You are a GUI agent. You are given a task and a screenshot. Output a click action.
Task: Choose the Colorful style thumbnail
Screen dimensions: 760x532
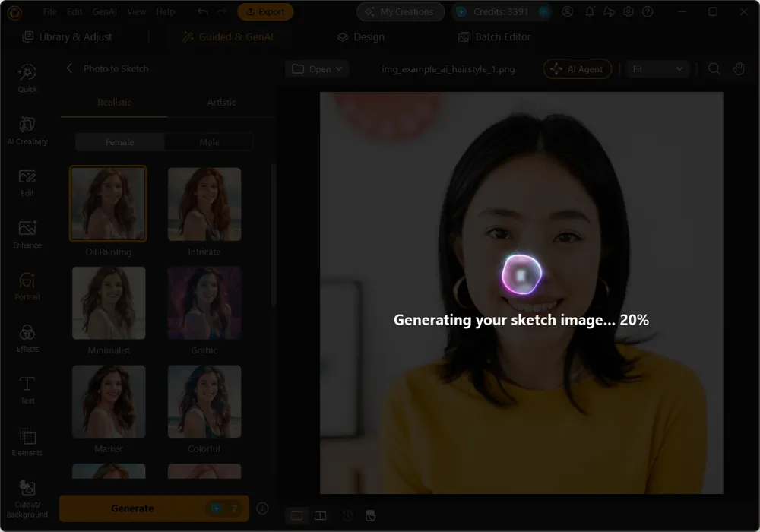coord(204,402)
